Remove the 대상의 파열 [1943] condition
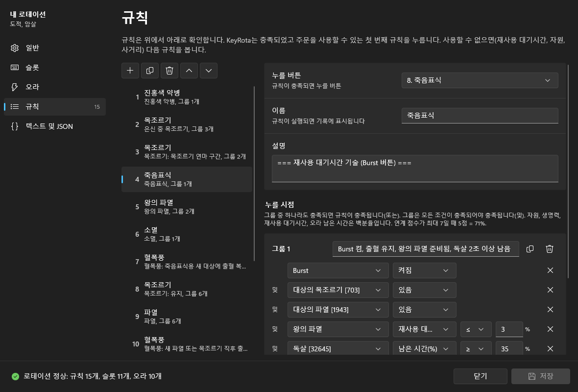578x392 pixels. [x=550, y=309]
